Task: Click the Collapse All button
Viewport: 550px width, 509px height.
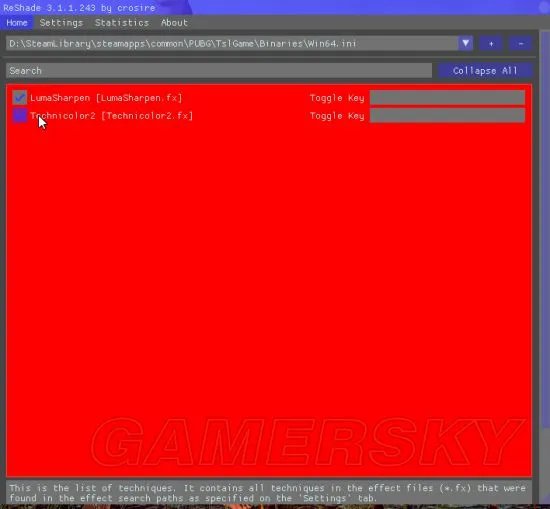Action: coord(485,71)
